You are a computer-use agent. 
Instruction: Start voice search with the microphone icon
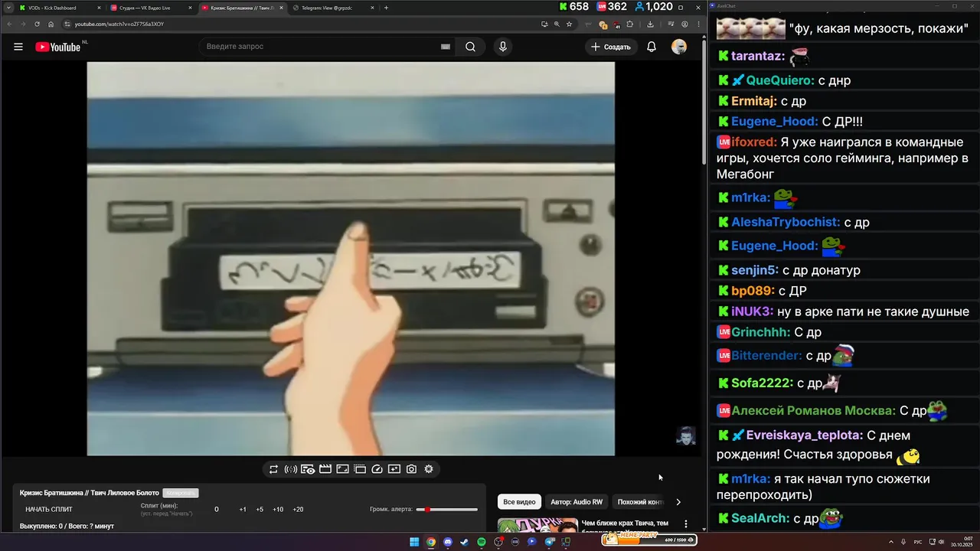502,47
